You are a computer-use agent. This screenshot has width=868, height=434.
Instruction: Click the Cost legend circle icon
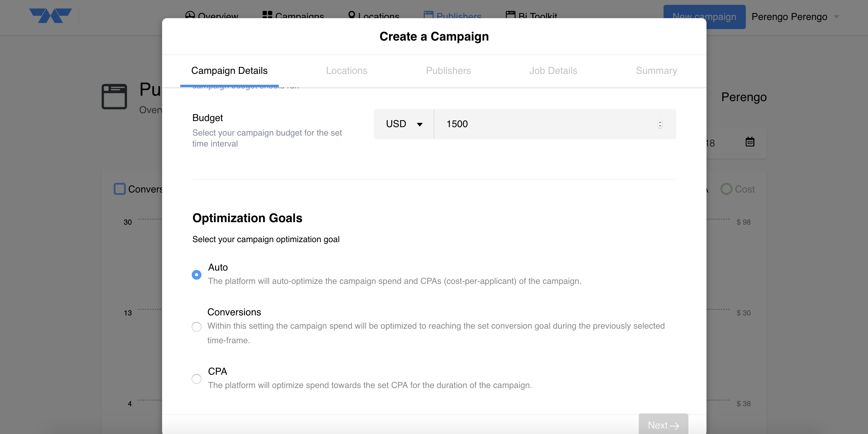(726, 189)
